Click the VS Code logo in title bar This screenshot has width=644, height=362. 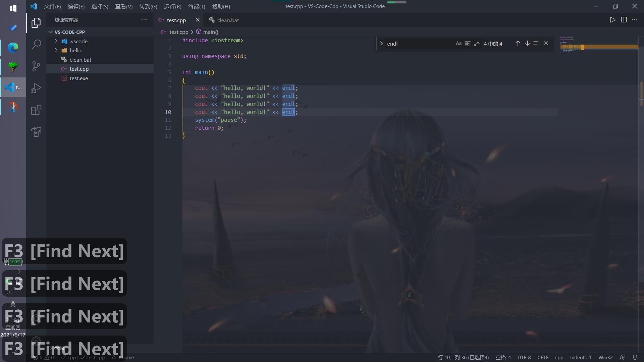coord(34,6)
